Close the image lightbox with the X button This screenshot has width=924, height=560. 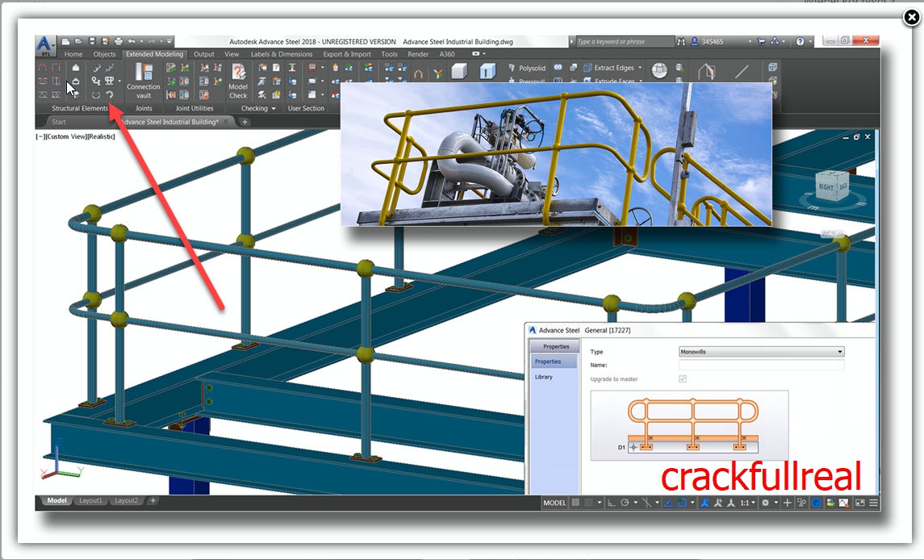coord(912,17)
